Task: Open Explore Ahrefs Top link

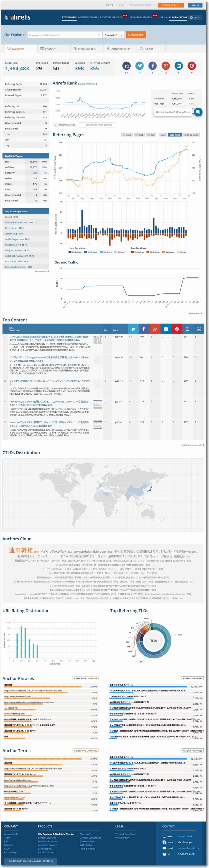Action: 88,84
